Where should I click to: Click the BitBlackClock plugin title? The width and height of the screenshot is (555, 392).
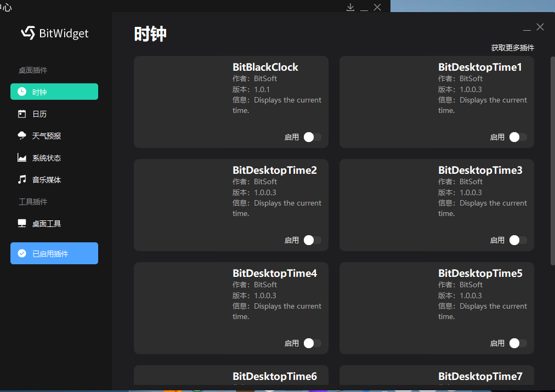(265, 67)
